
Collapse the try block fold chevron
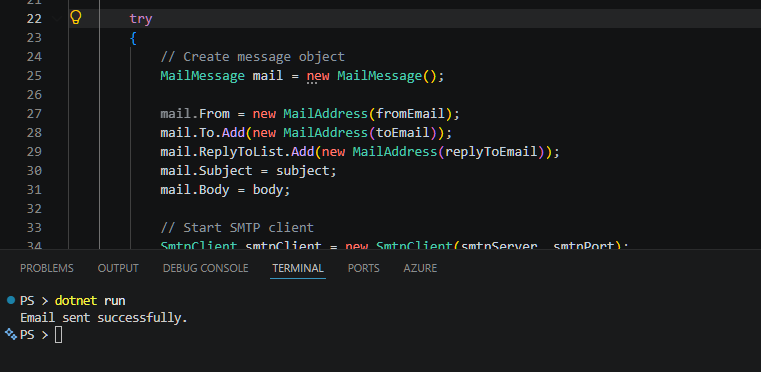[57, 18]
